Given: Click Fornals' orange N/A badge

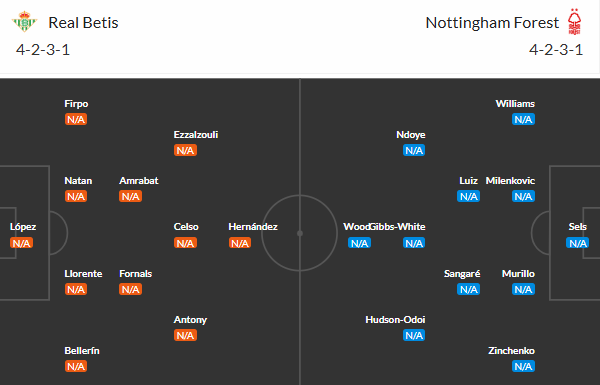Looking at the screenshot, I should pos(130,289).
